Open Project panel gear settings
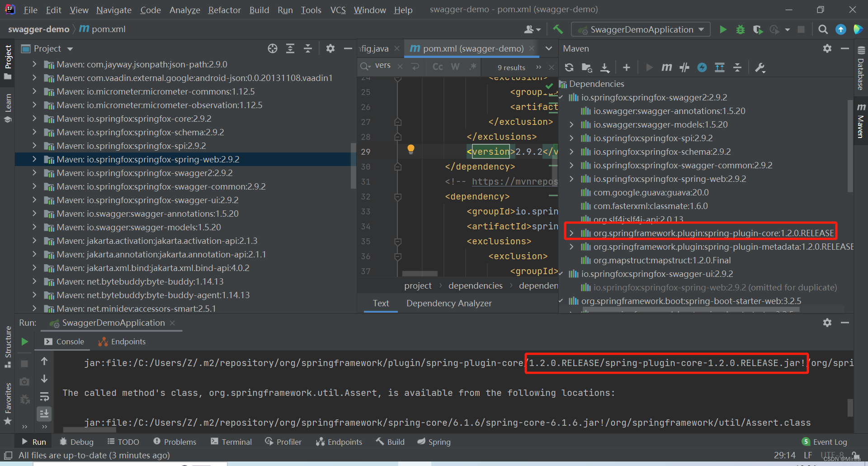 [330, 48]
